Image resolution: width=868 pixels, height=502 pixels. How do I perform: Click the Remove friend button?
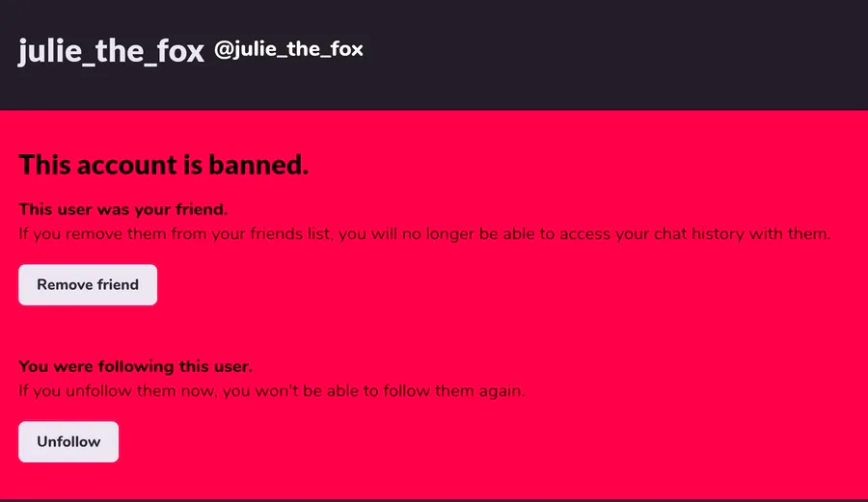88,285
